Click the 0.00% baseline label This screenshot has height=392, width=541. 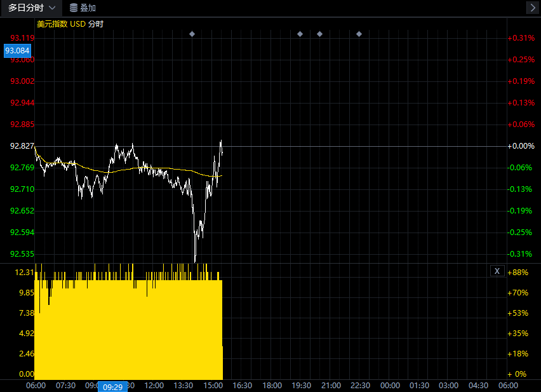[521, 146]
